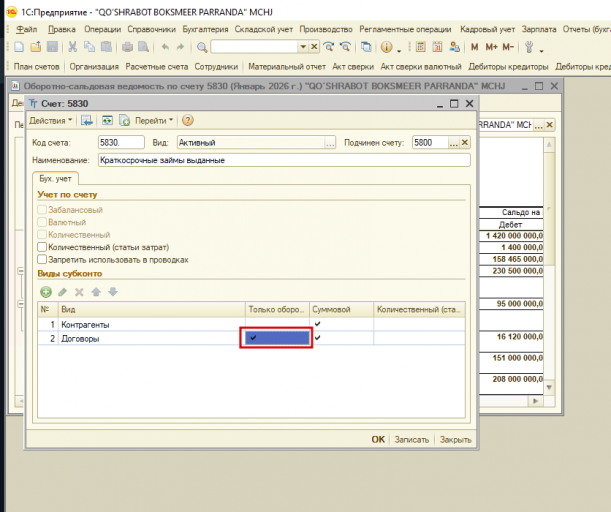Click the Наименование input field
This screenshot has height=512, width=611.
pos(284,160)
